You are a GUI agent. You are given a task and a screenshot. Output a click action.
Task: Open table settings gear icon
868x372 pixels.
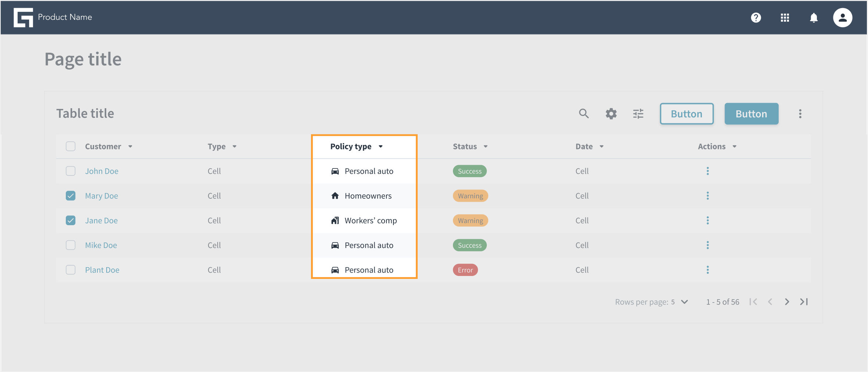tap(611, 114)
